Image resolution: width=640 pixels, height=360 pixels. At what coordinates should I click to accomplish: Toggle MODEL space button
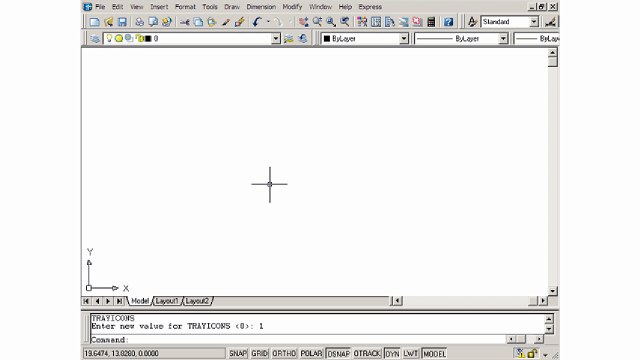point(434,353)
